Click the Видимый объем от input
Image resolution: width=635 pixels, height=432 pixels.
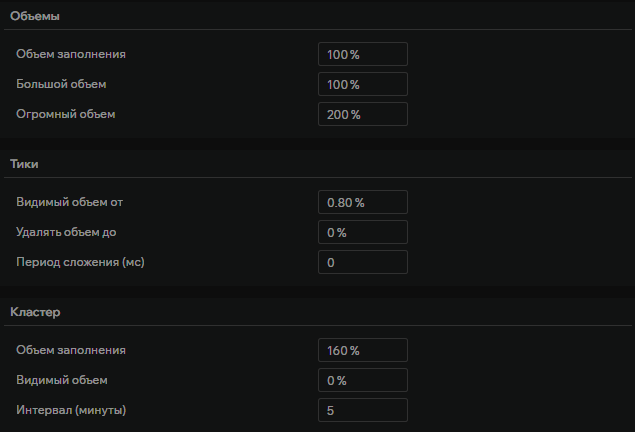pos(362,202)
